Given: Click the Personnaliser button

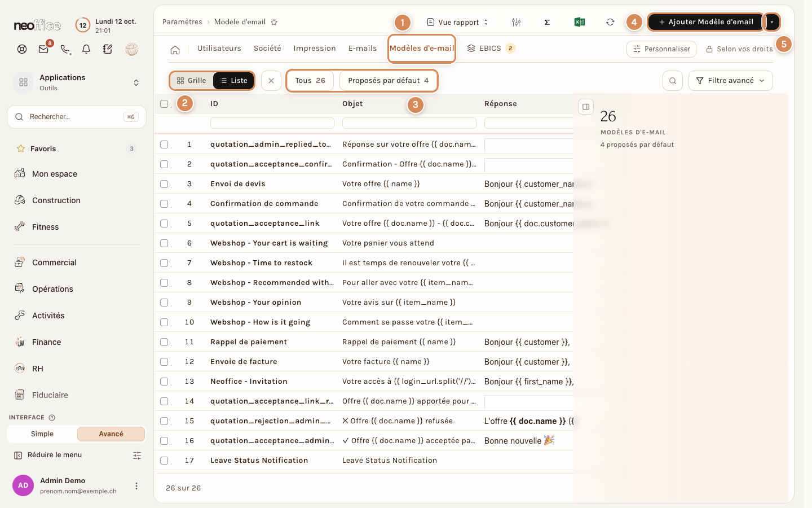Looking at the screenshot, I should (661, 49).
